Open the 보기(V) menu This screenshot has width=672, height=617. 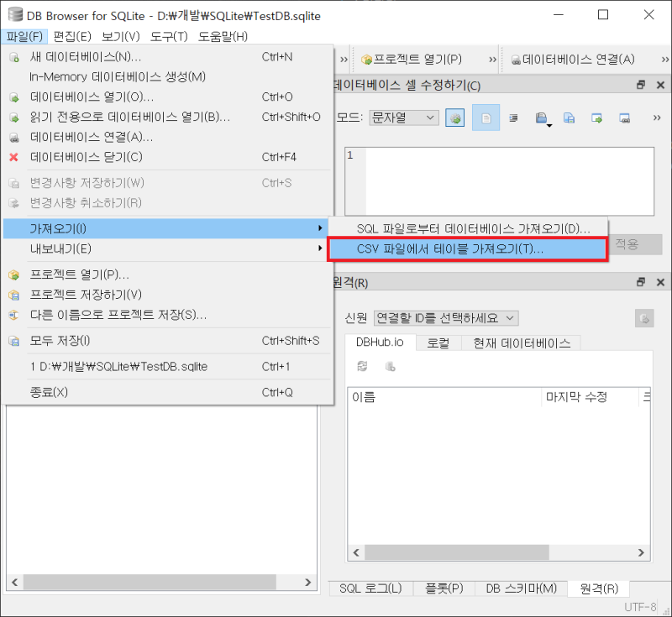120,36
